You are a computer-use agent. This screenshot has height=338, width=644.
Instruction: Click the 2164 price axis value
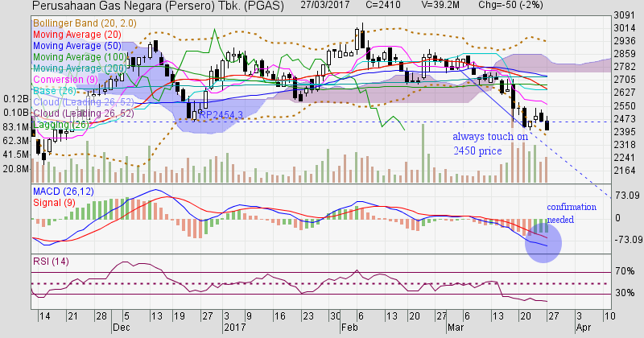coord(625,170)
